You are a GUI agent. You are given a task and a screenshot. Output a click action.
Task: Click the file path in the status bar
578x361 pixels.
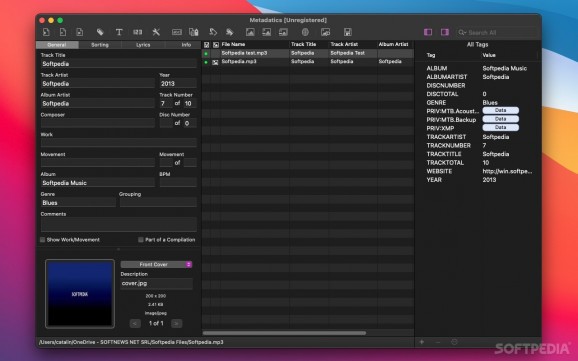tap(131, 342)
